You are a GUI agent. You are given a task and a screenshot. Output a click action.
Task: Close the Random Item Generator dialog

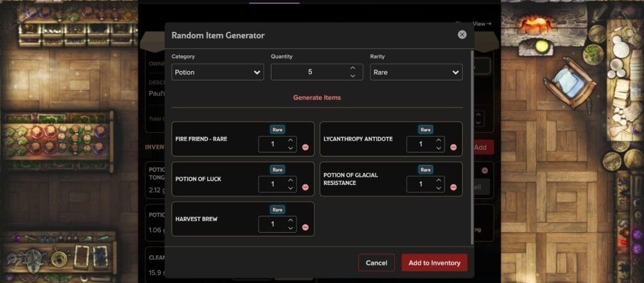pos(462,35)
